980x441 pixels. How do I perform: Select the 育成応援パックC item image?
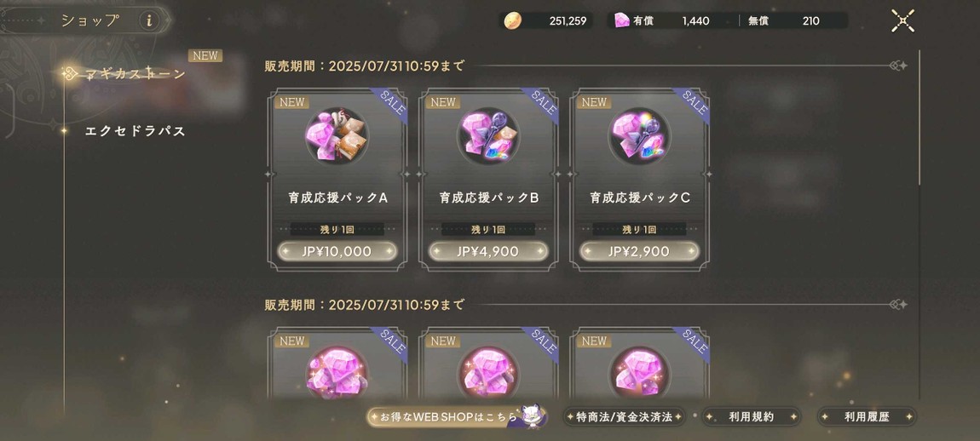coord(639,136)
